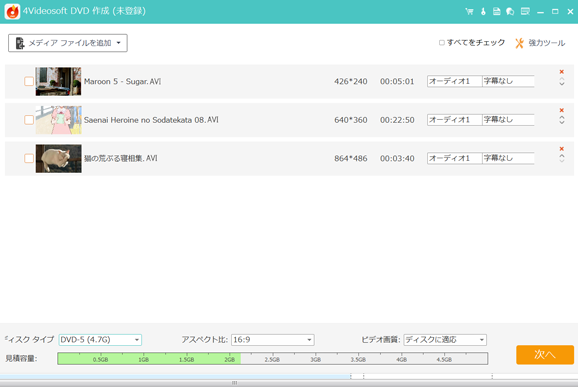Click the key register icon

click(x=483, y=11)
